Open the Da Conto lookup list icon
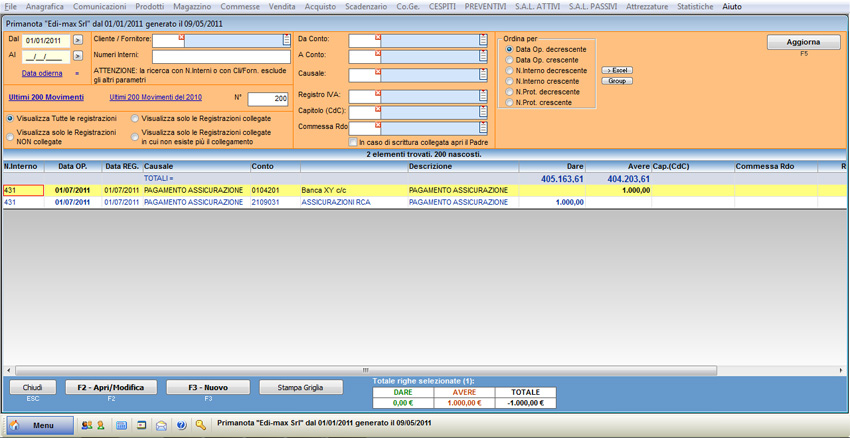The height and width of the screenshot is (438, 850). (x=484, y=40)
